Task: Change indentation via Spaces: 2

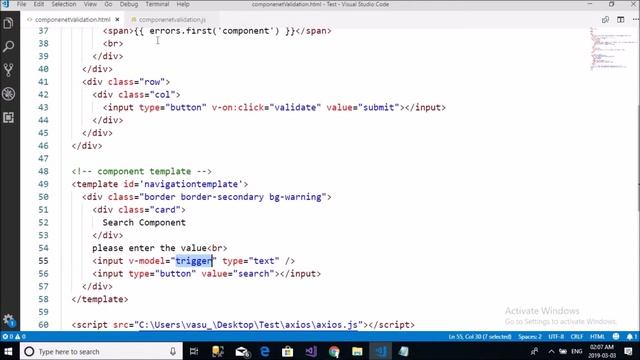Action: [530, 337]
